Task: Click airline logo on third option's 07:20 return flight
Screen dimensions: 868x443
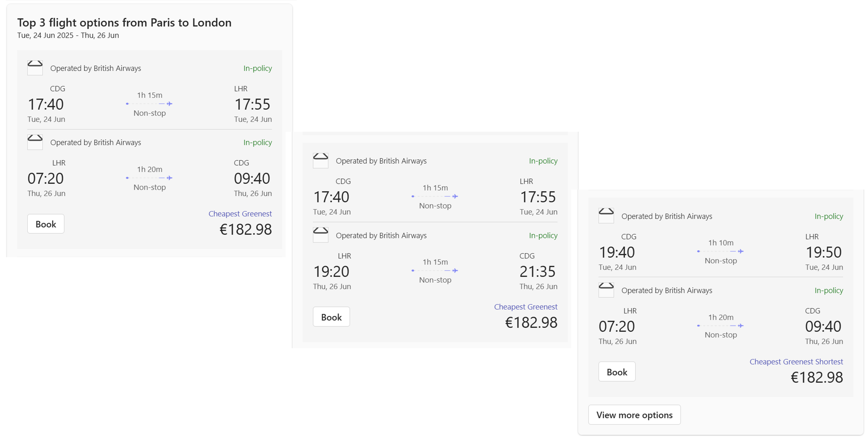Action: [606, 290]
